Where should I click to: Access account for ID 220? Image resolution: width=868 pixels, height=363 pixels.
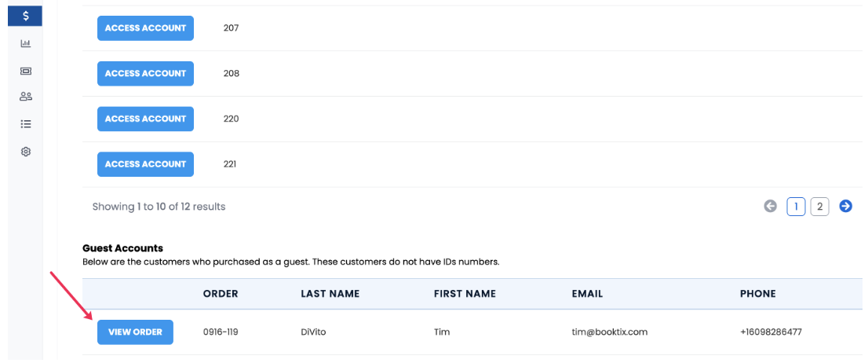(x=146, y=119)
